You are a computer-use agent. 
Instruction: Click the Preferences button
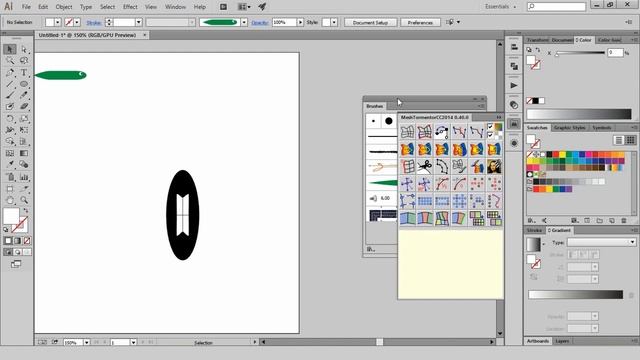click(420, 22)
